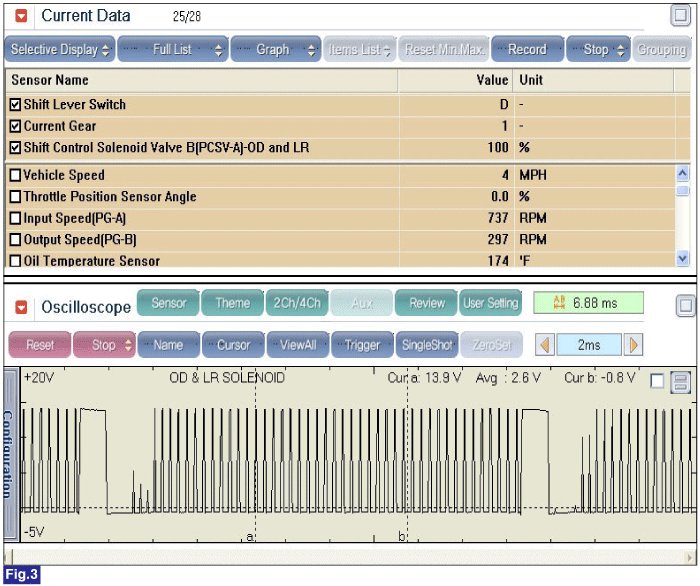Start recording with the Record button
Screen dimensions: 700x586
coord(527,49)
